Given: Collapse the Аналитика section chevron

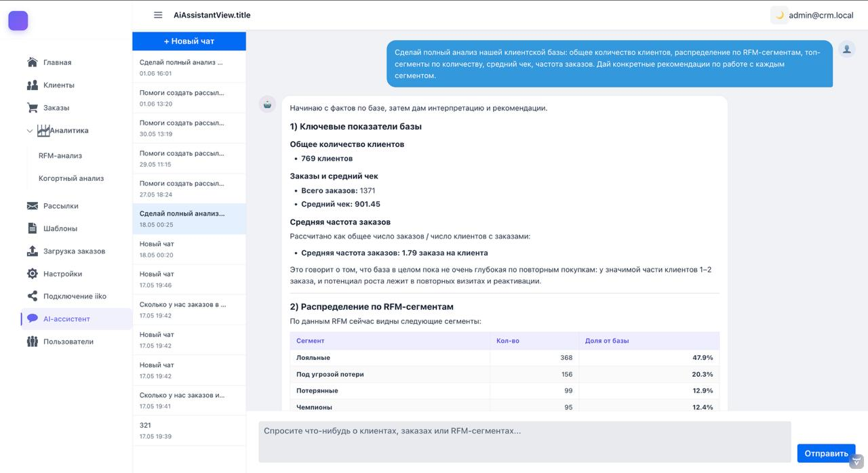Looking at the screenshot, I should (29, 131).
